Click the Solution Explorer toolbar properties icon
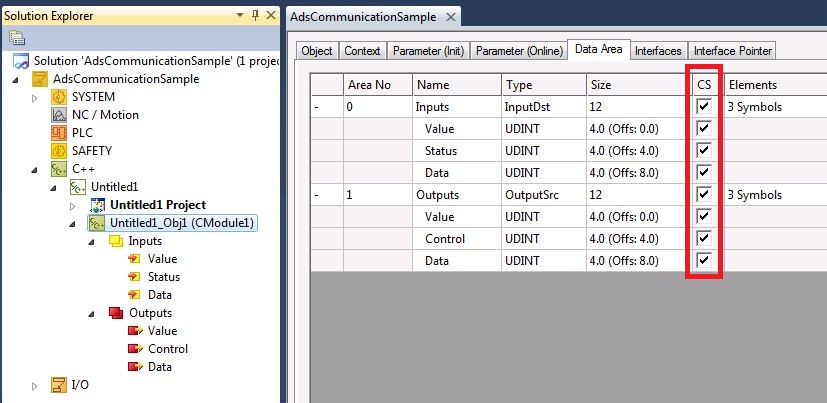827x403 pixels. click(x=17, y=37)
